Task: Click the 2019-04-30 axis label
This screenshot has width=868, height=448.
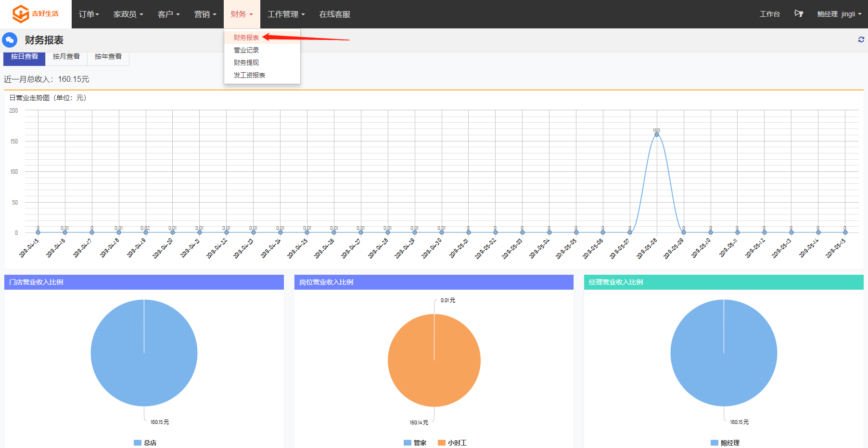Action: 432,248
